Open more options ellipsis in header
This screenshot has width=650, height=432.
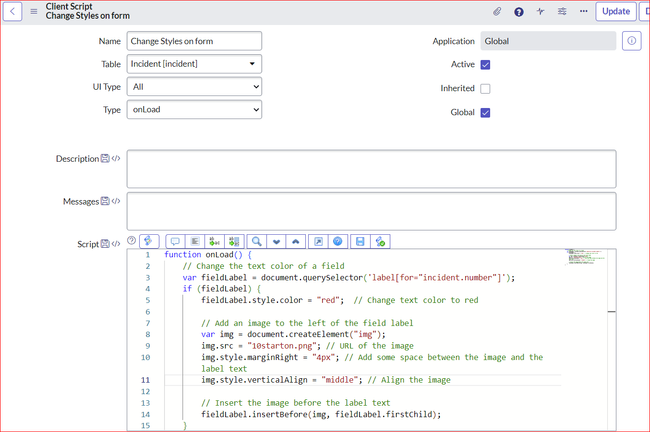point(583,11)
